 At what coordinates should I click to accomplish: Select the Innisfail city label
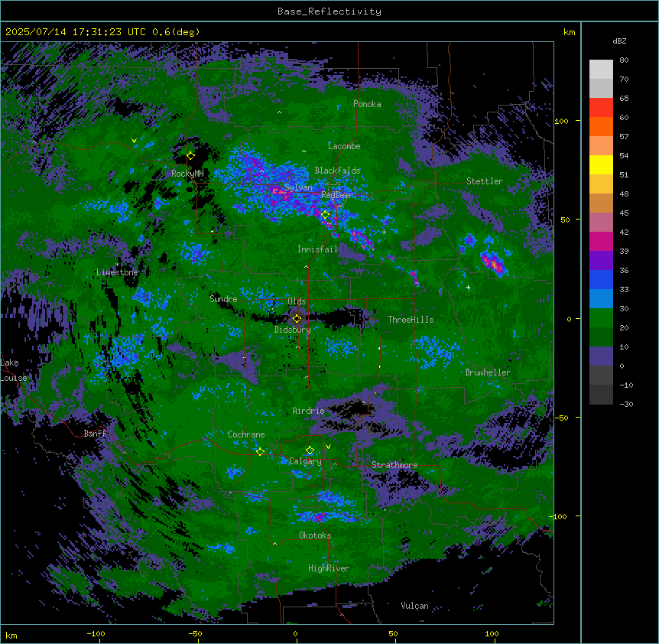point(318,249)
